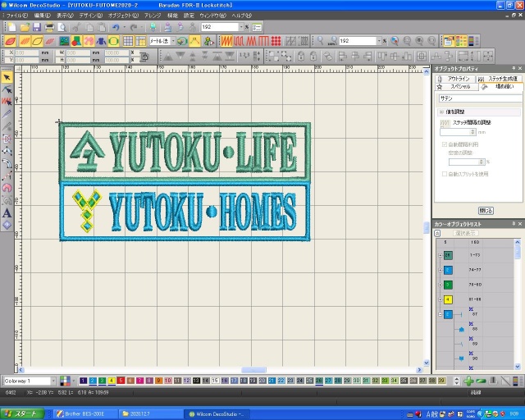The height and width of the screenshot is (420, 525).
Task: Open the オブジェクト menu
Action: (x=123, y=16)
